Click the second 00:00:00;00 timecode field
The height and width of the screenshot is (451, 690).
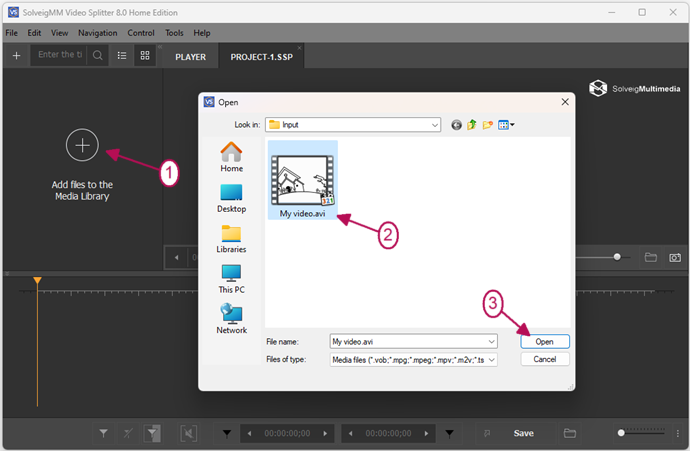pyautogui.click(x=388, y=433)
